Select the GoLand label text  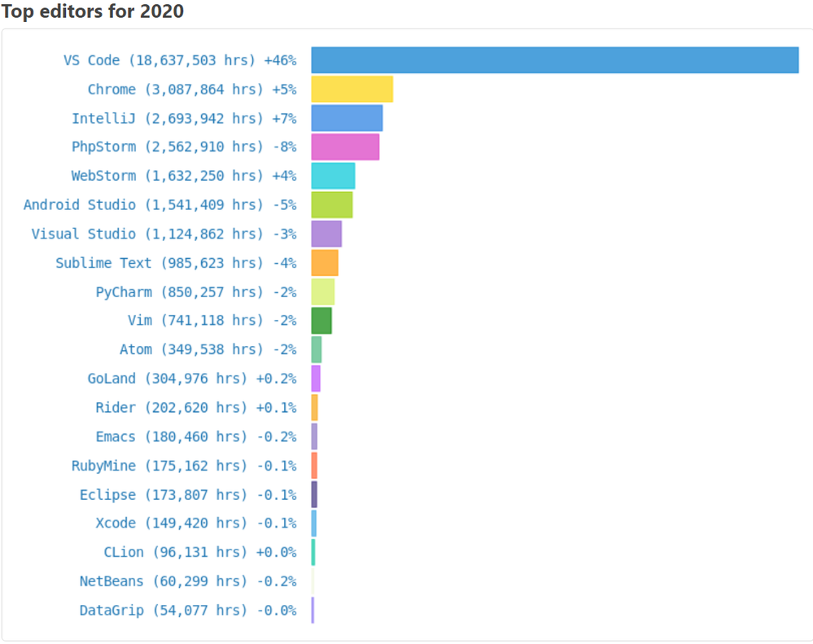(x=192, y=379)
